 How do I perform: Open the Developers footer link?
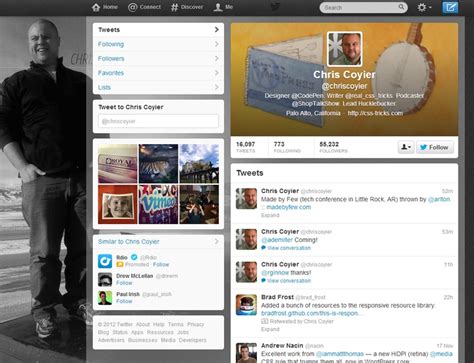(192, 340)
